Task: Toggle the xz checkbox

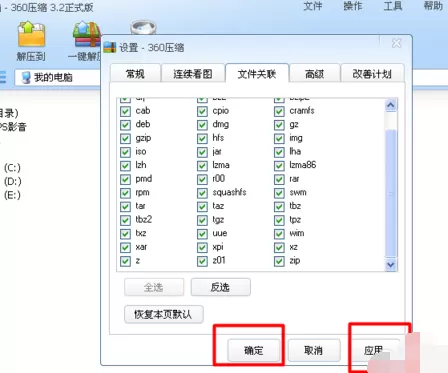Action: [x=279, y=247]
